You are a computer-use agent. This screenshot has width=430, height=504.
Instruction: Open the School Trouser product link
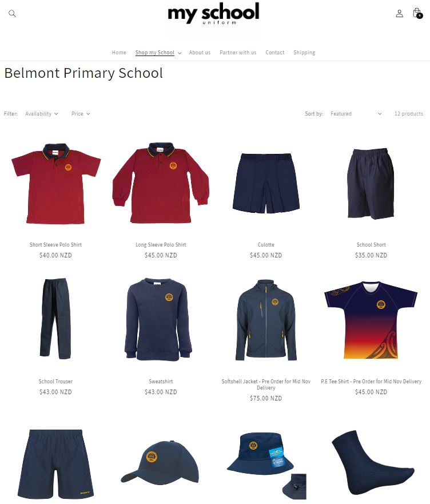pos(55,381)
